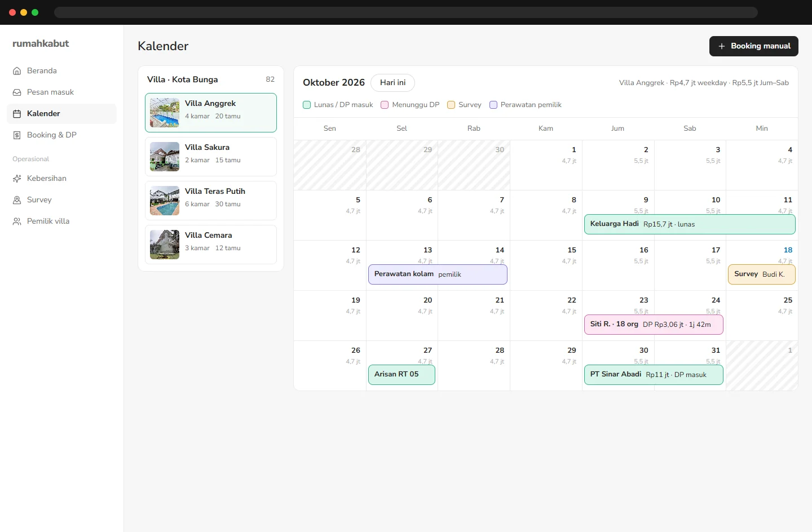This screenshot has width=812, height=532.
Task: Select the Villa Sakura card
Action: (x=211, y=157)
